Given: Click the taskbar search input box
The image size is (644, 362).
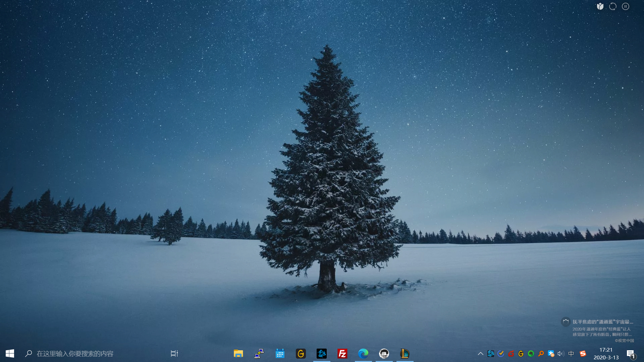Looking at the screenshot, I should point(75,354).
